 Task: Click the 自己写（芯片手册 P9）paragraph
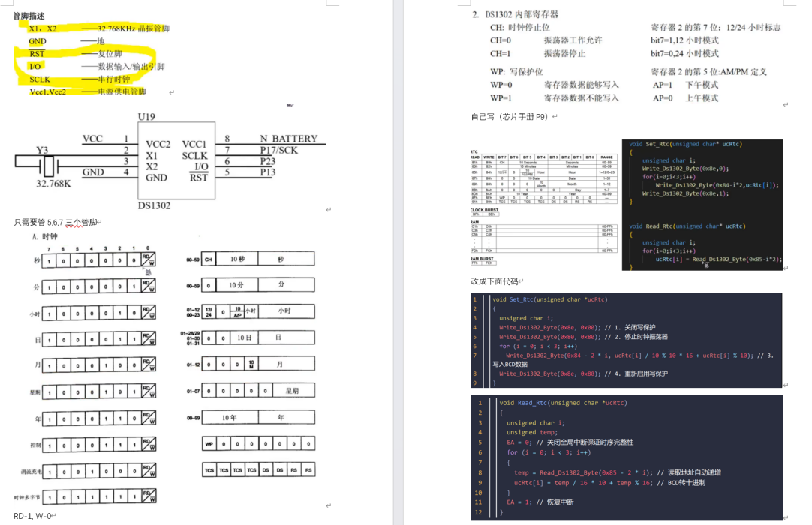[509, 116]
